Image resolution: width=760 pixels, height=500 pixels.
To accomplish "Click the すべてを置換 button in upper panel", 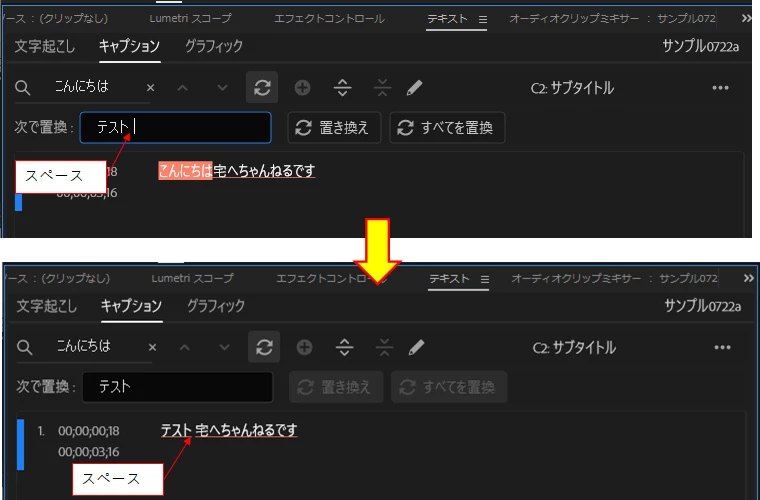I will (x=447, y=127).
